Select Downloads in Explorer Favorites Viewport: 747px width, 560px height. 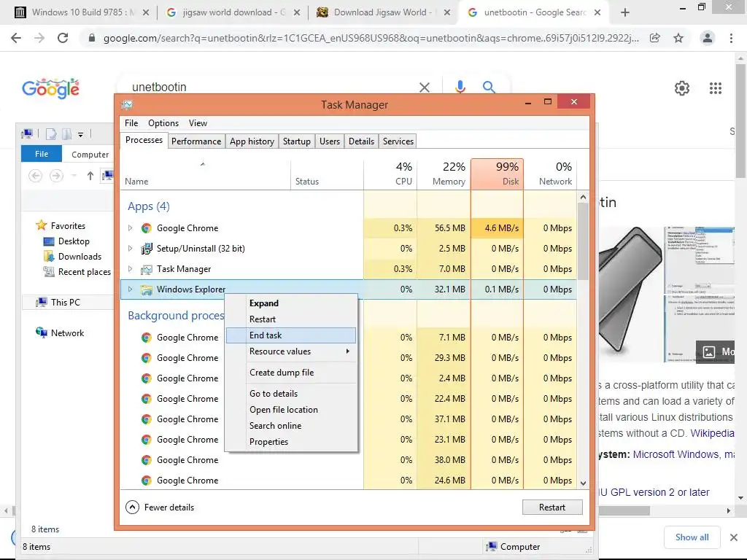(74, 257)
